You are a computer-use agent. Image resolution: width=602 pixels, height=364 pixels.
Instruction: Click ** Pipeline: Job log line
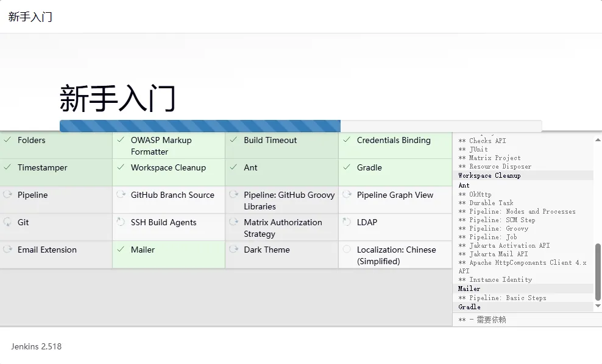pos(487,237)
